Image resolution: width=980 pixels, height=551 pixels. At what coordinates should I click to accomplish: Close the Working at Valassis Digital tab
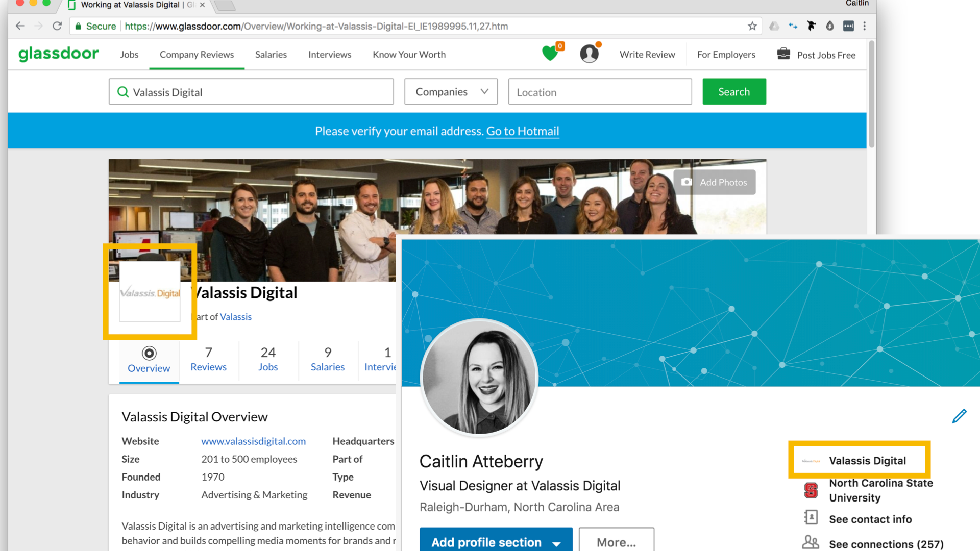(202, 5)
